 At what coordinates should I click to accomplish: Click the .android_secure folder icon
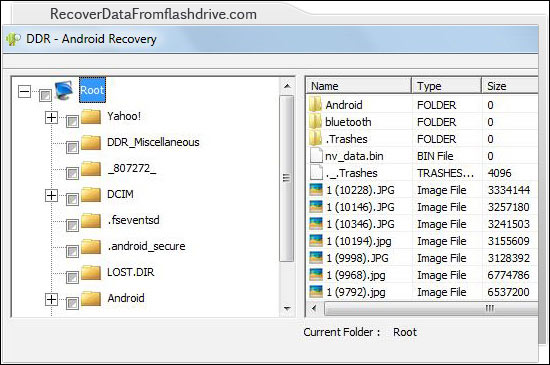91,246
